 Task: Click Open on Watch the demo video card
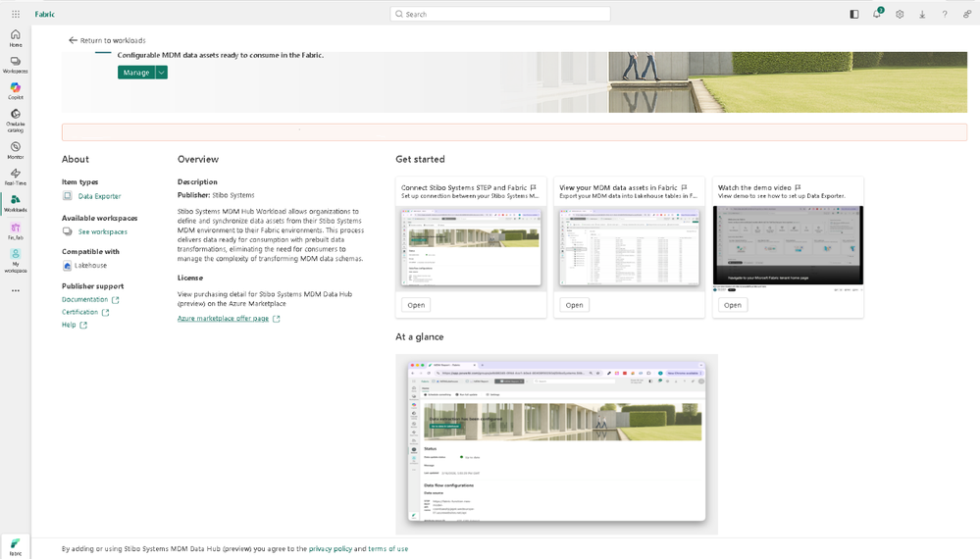coord(733,305)
